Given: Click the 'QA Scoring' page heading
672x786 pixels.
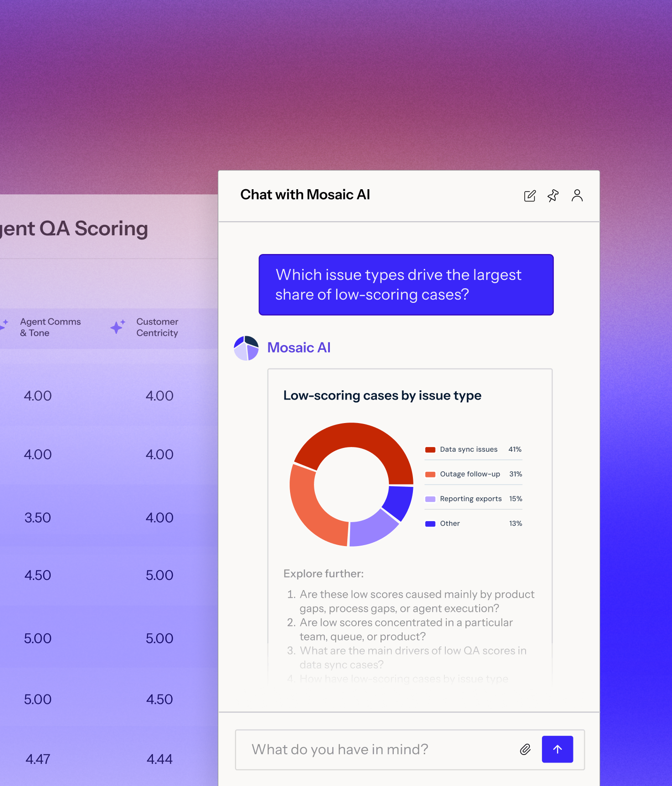Looking at the screenshot, I should pyautogui.click(x=93, y=229).
